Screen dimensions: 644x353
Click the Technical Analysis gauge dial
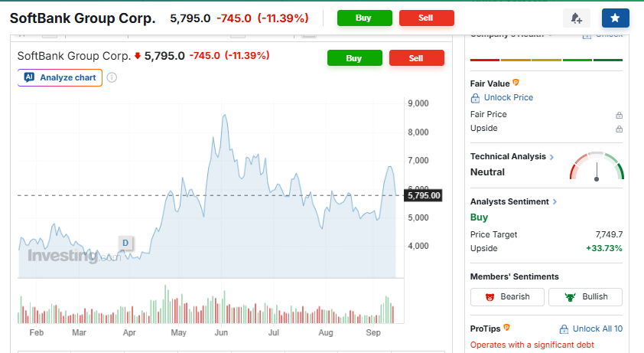pos(597,166)
